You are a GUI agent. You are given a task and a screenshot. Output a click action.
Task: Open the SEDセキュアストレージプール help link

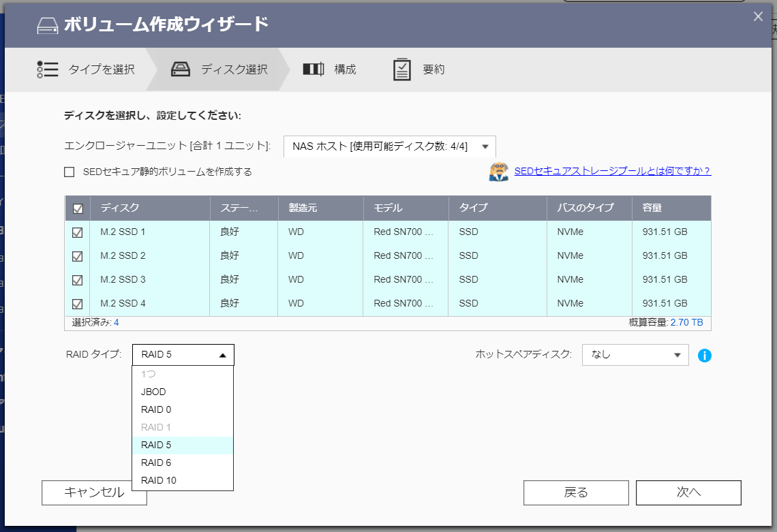click(612, 171)
